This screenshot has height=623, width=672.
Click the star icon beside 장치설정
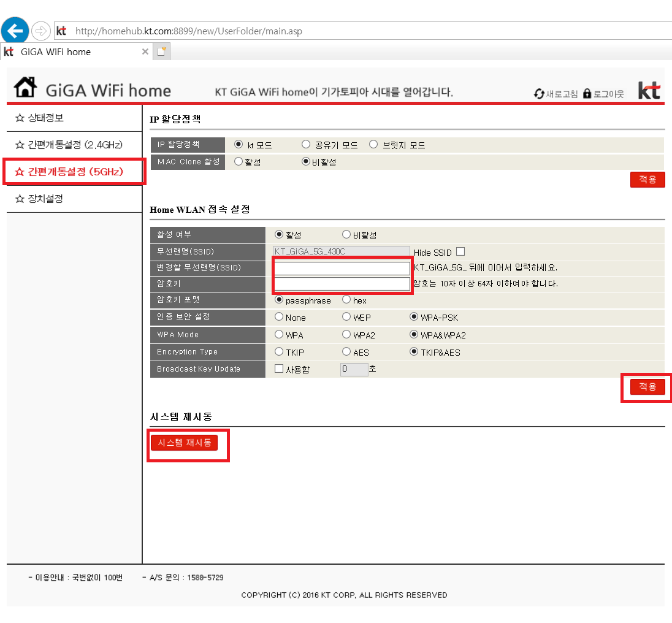[x=20, y=199]
